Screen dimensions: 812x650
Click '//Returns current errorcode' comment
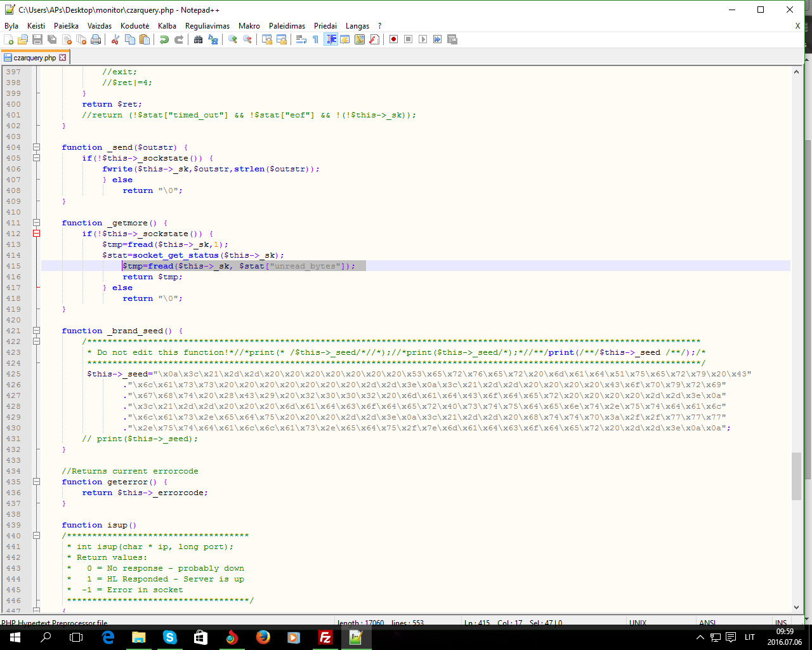click(x=130, y=471)
